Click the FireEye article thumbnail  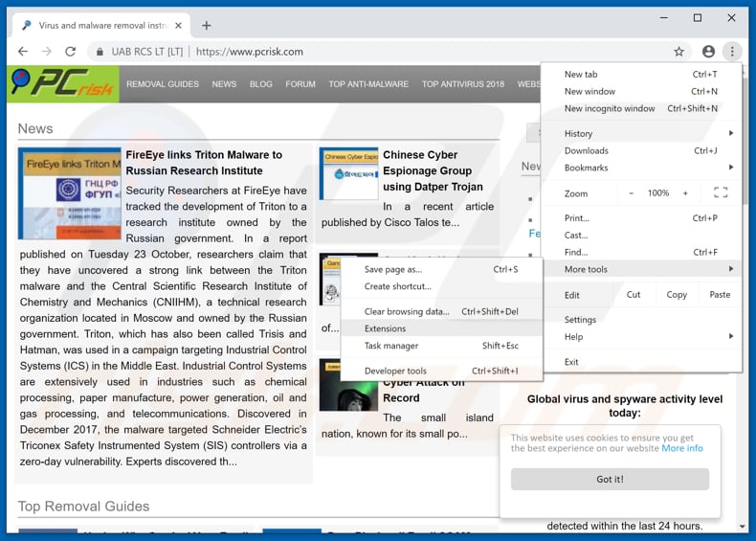point(70,193)
